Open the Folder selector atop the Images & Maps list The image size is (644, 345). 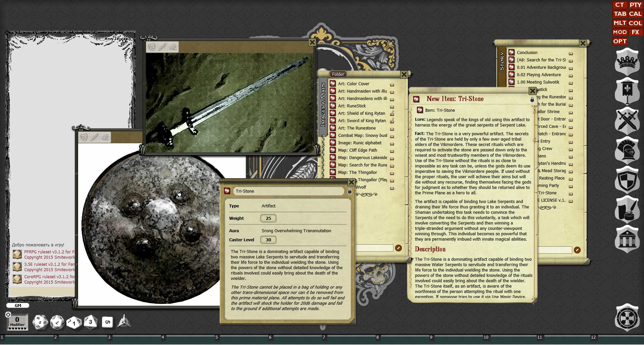[338, 74]
